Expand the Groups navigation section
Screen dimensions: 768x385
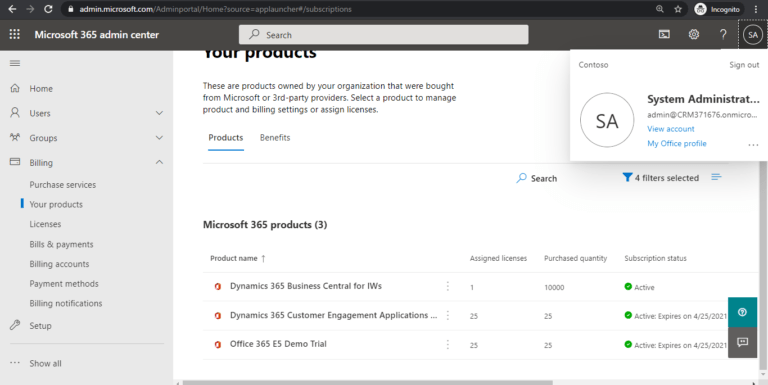[159, 138]
